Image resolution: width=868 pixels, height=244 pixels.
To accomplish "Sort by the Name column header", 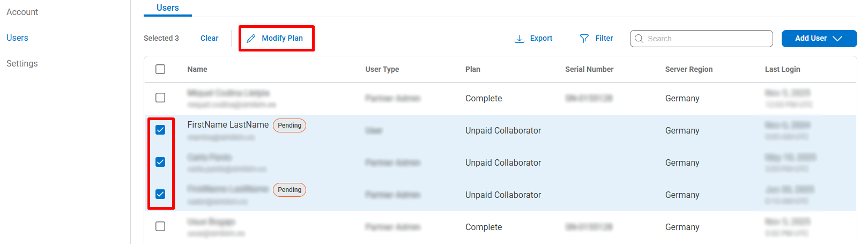I will pos(197,69).
